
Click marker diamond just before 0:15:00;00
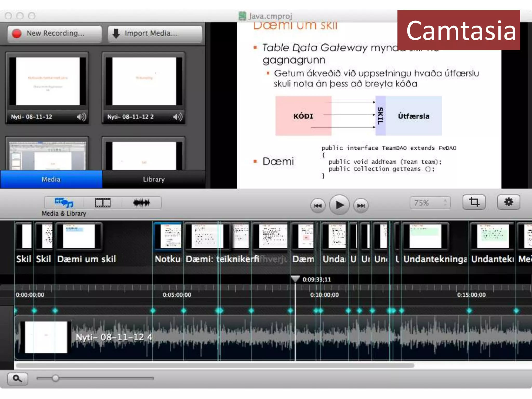pos(469,311)
